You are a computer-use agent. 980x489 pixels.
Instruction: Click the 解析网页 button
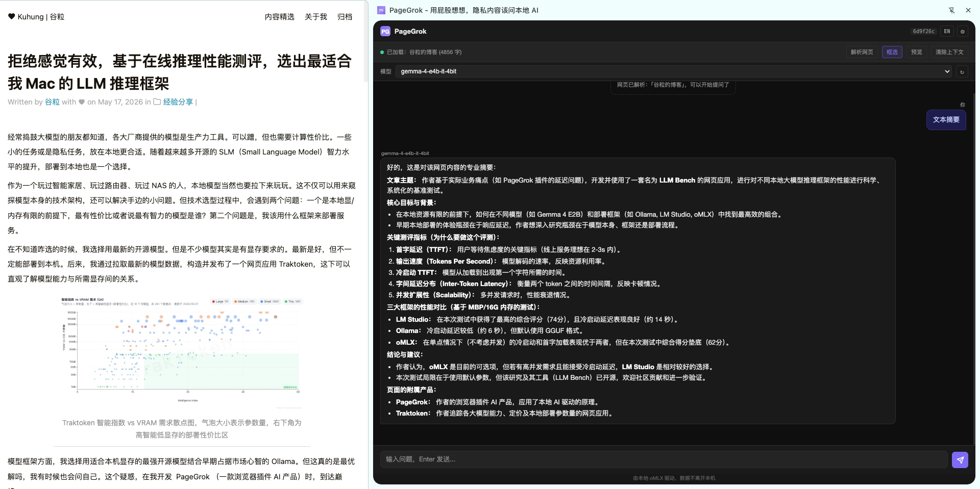[x=862, y=52]
